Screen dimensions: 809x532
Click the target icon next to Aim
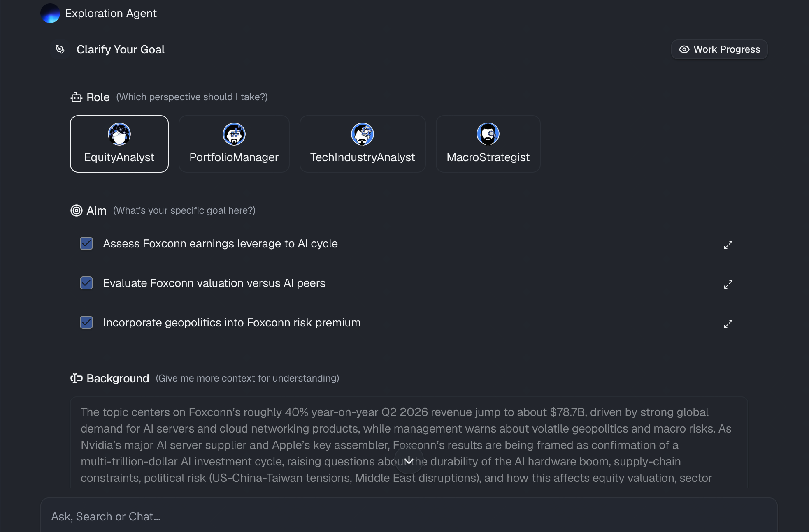tap(77, 210)
